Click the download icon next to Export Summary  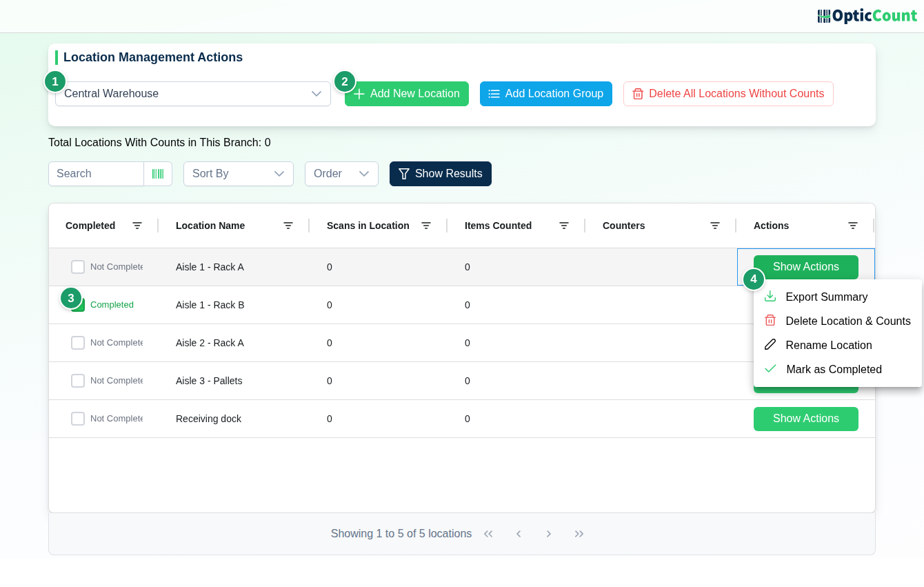click(770, 297)
